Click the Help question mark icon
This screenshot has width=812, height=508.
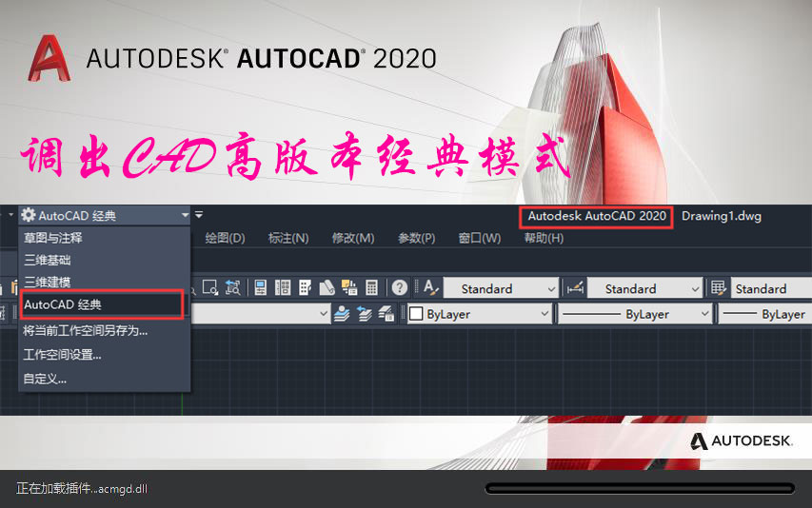pyautogui.click(x=399, y=287)
